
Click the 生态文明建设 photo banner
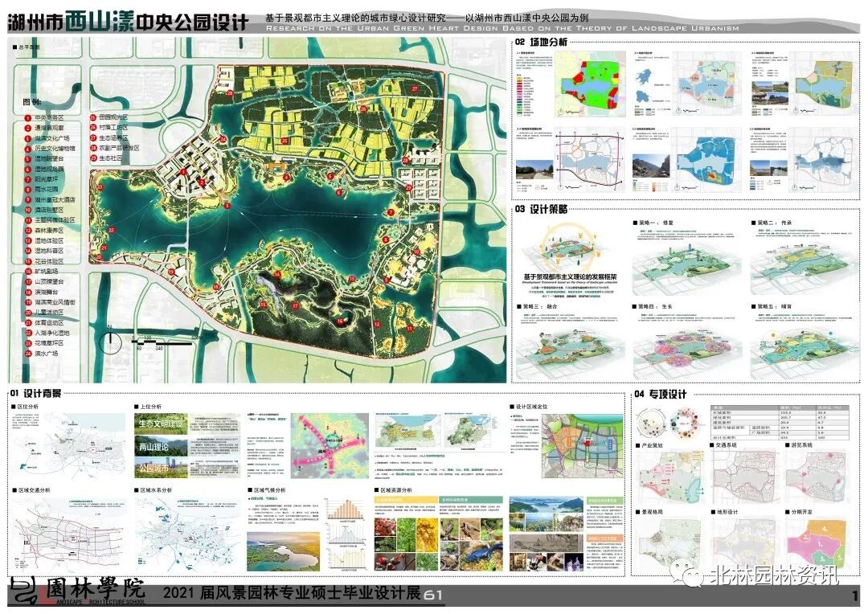[161, 424]
